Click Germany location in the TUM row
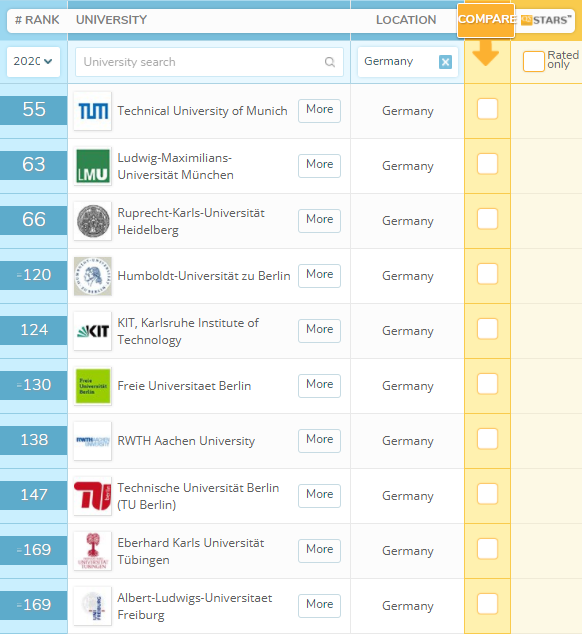 (408, 111)
